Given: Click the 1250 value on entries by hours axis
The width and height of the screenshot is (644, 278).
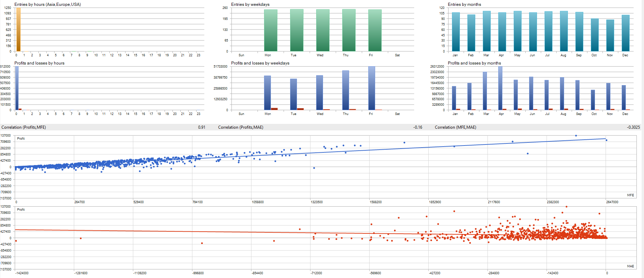Looking at the screenshot, I should (x=8, y=8).
